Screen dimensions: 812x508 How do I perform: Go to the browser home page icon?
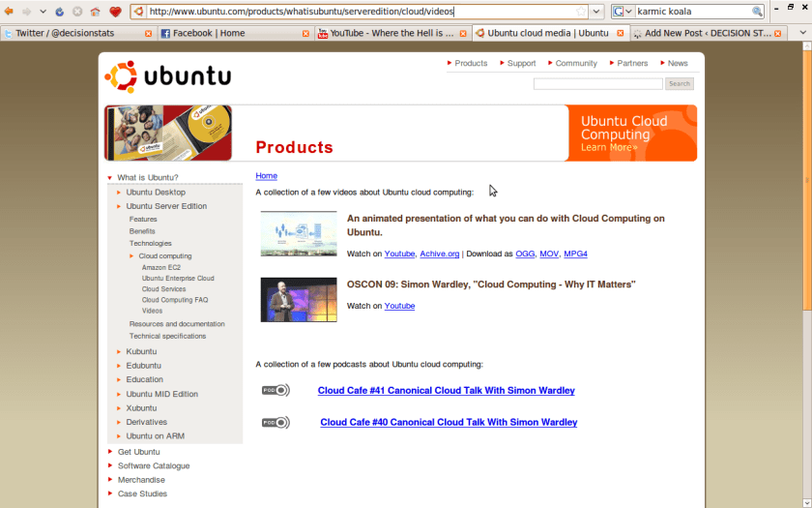coord(95,12)
